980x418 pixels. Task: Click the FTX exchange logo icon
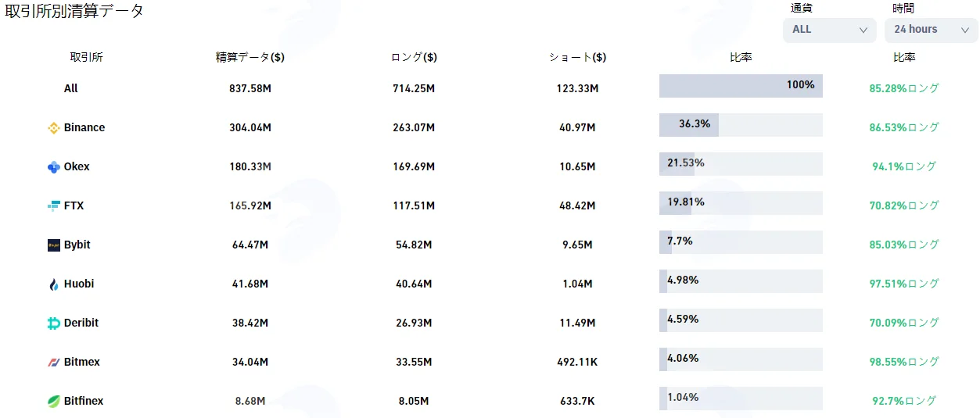[54, 206]
